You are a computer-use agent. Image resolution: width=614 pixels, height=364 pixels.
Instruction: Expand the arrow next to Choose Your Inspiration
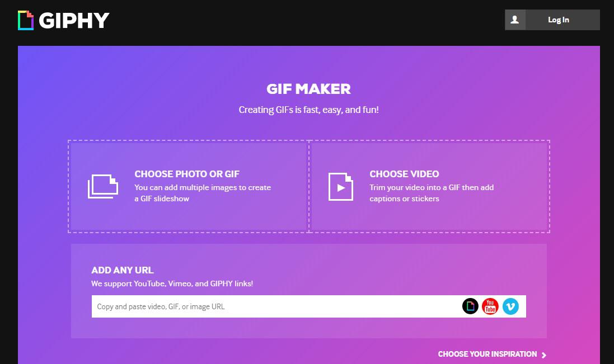click(544, 355)
